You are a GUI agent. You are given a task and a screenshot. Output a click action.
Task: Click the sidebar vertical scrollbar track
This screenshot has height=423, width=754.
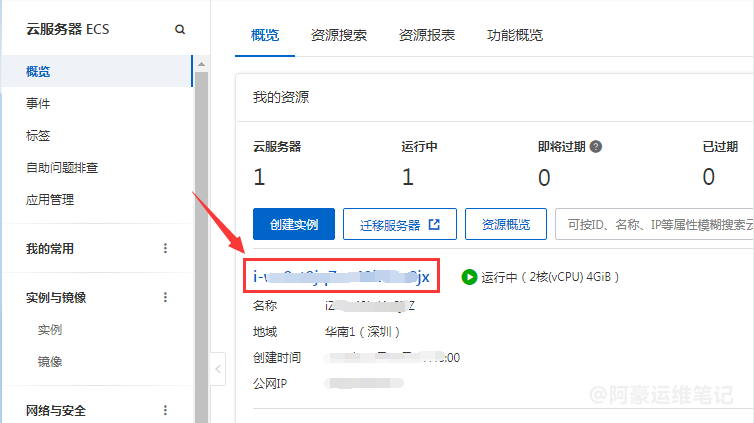pos(201,250)
